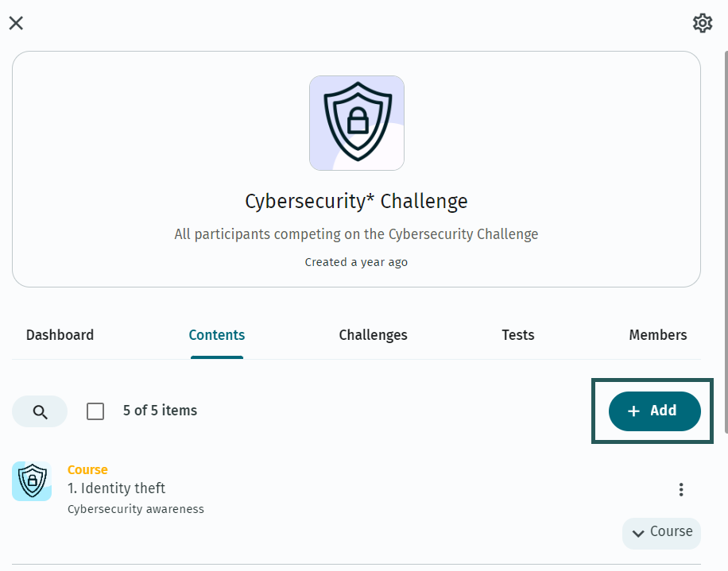Click the Cybersecurity* Challenge group title

[357, 201]
